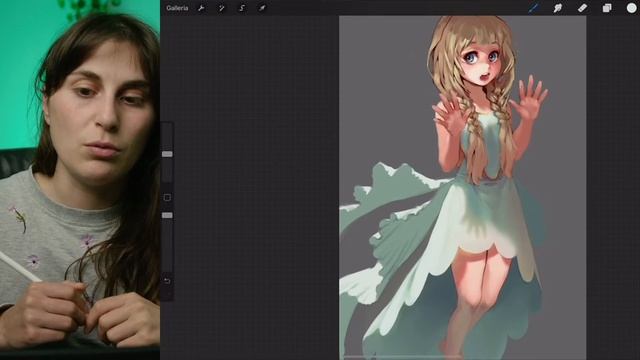
Task: Open the active color picker circle
Action: (x=631, y=8)
